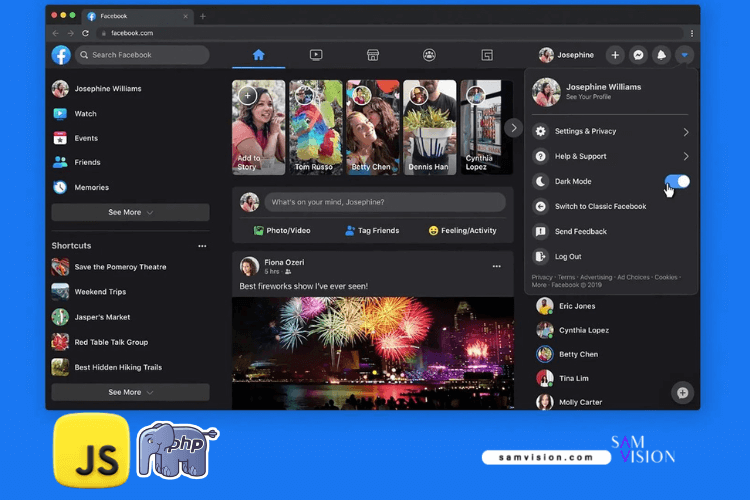
Task: Expand Settings & Privacy menu item
Action: (610, 131)
